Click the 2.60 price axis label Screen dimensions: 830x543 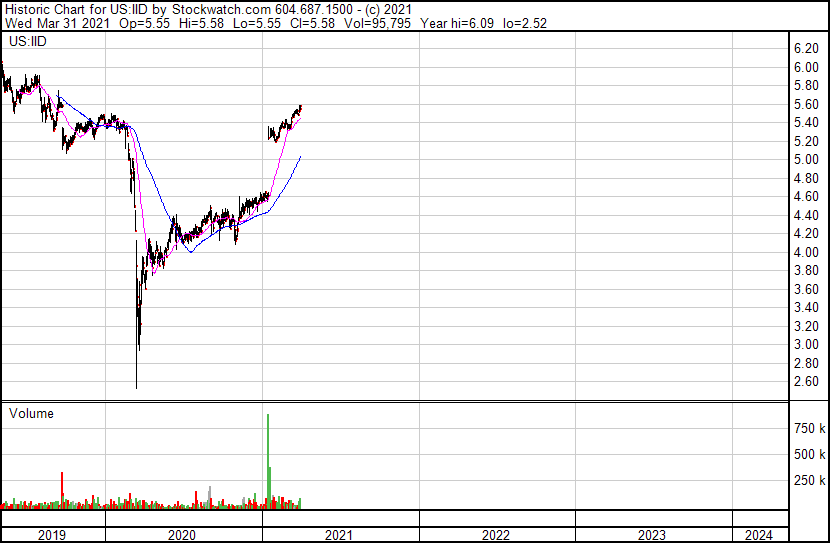(806, 382)
